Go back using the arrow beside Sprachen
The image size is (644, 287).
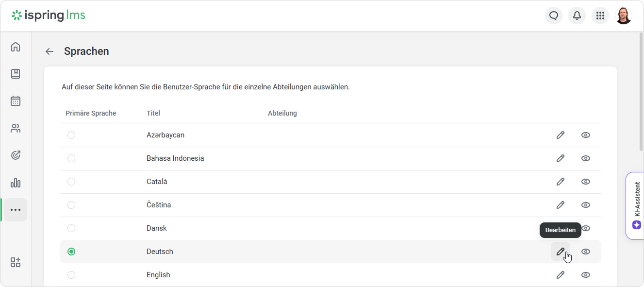point(49,51)
